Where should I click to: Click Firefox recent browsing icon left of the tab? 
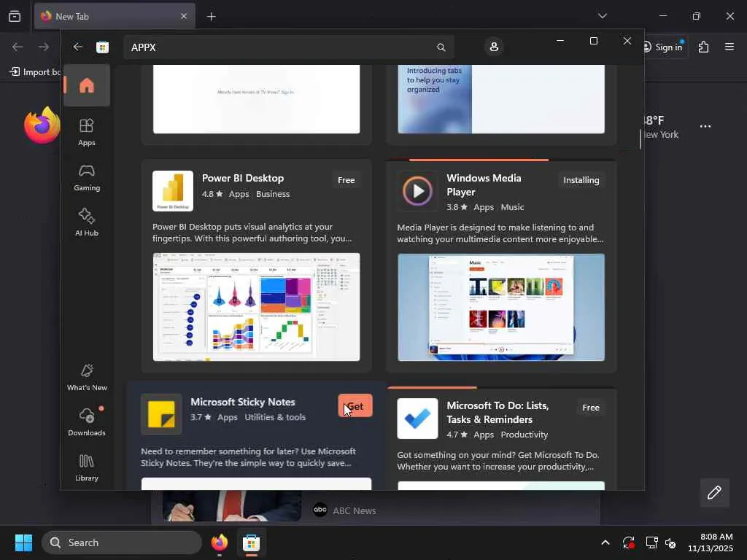(15, 16)
